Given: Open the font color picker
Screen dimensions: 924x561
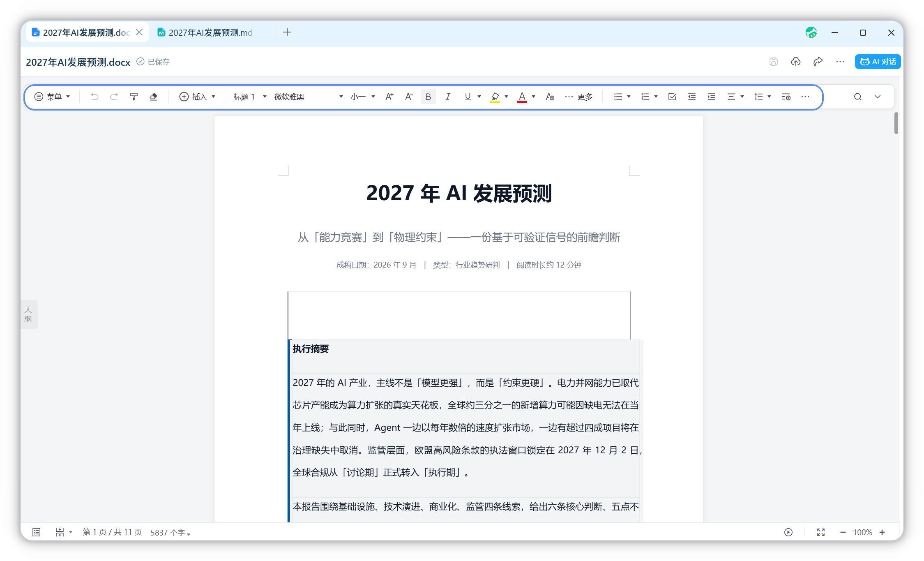Looking at the screenshot, I should (x=533, y=97).
